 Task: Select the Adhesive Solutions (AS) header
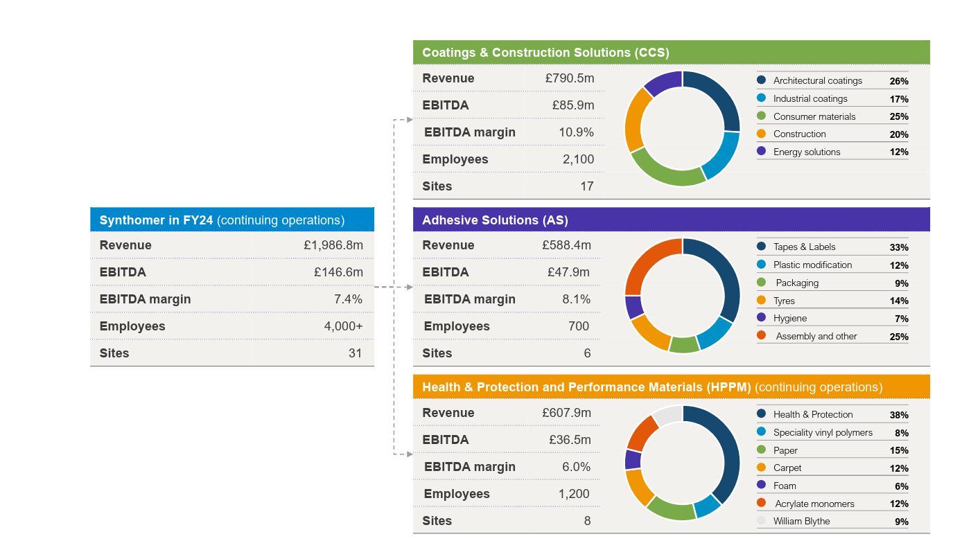(x=495, y=220)
